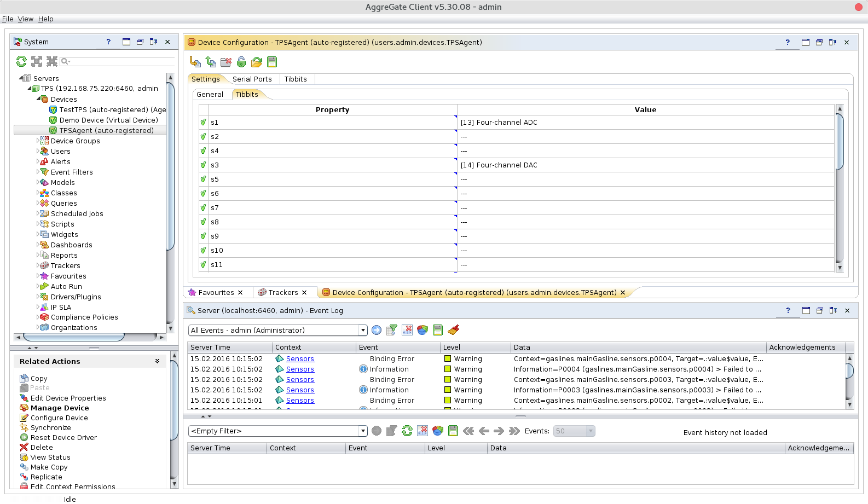
Task: Open the File menu
Action: (8, 19)
